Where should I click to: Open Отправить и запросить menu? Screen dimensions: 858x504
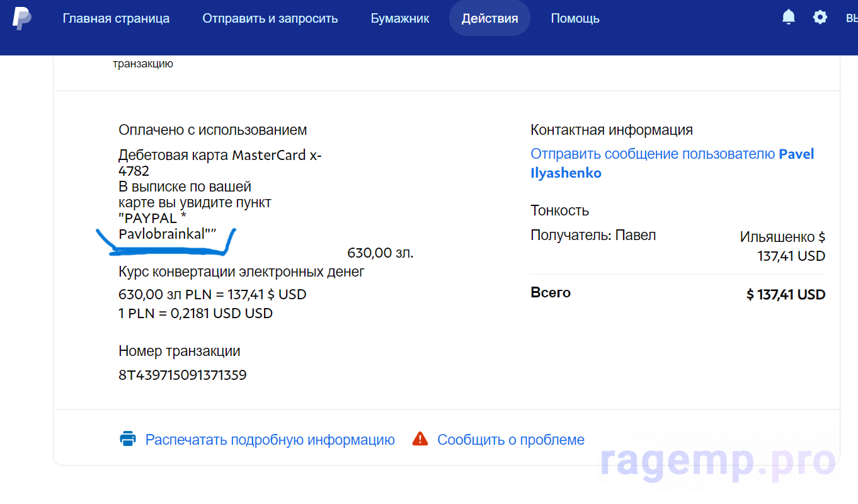click(x=270, y=18)
